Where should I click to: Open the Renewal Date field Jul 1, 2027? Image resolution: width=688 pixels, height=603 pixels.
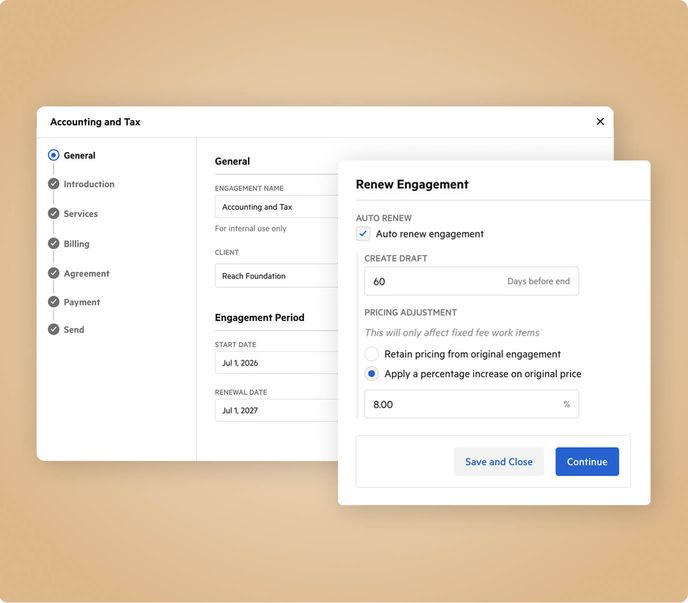coord(276,410)
